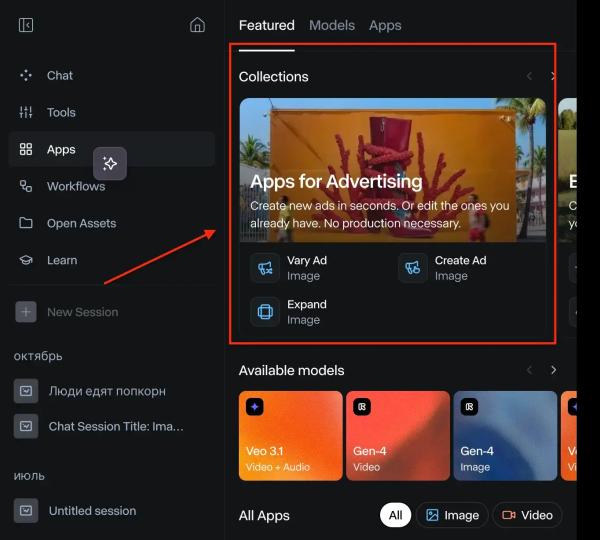Filter All Apps by Video
600x540 pixels.
[527, 515]
